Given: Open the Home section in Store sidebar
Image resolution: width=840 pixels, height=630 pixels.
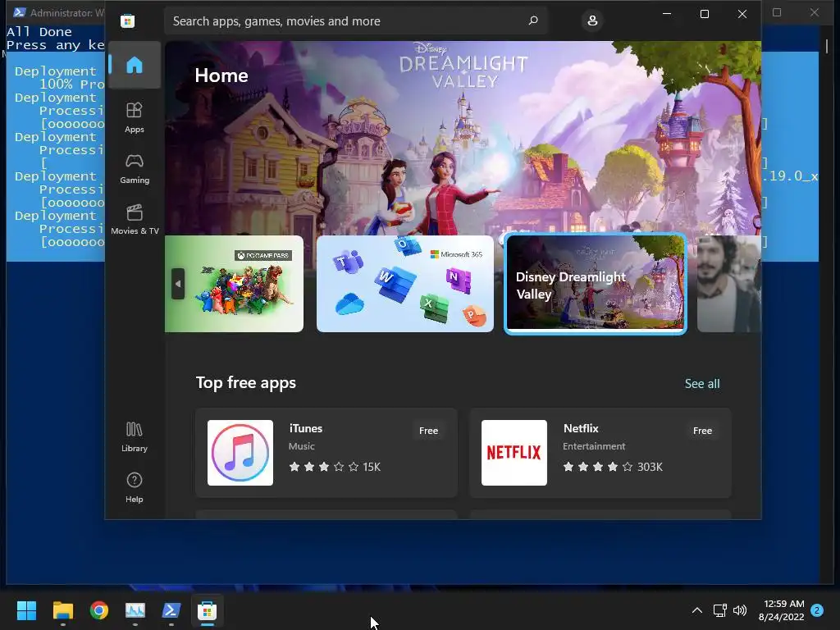Looking at the screenshot, I should [135, 65].
